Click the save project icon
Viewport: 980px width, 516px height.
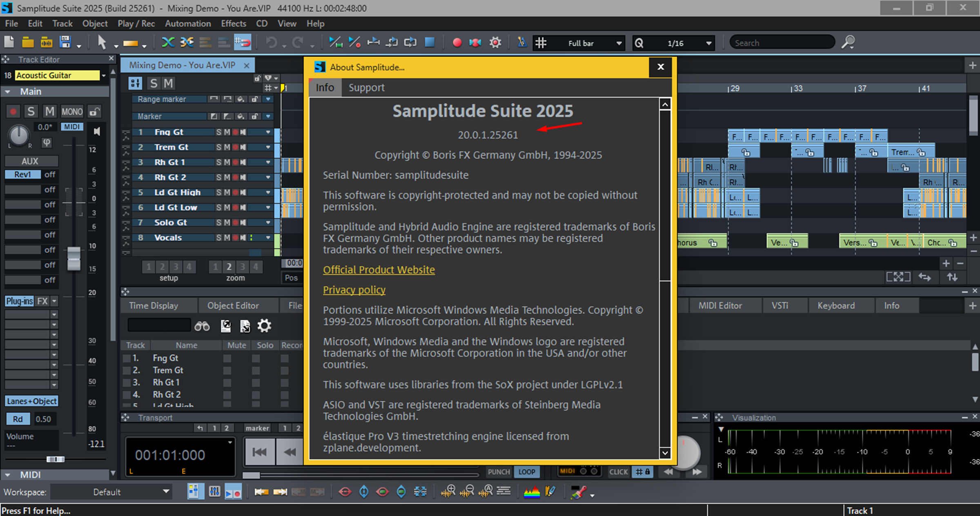point(65,42)
